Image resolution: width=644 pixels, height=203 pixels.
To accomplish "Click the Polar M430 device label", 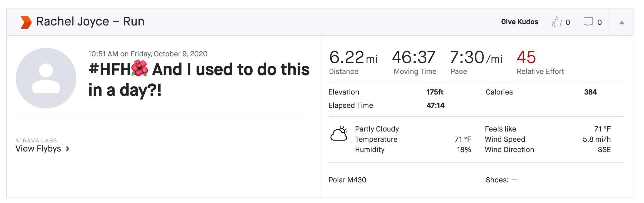I will [x=347, y=180].
